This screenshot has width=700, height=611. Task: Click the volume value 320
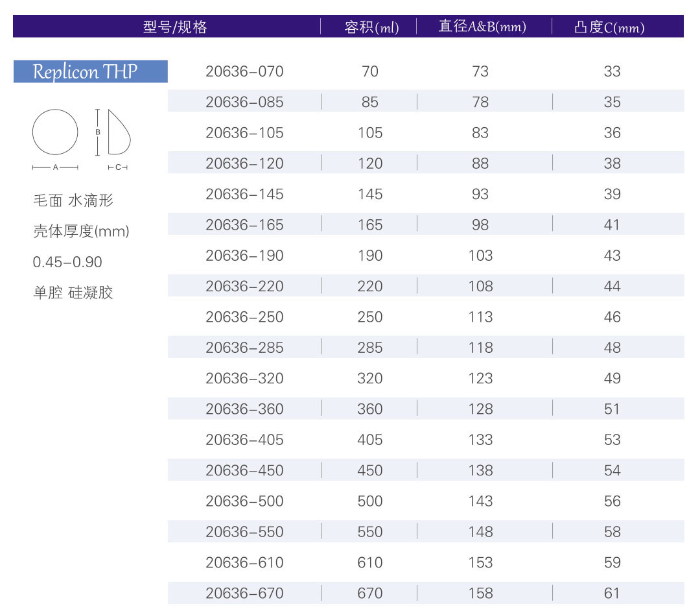[x=370, y=378]
